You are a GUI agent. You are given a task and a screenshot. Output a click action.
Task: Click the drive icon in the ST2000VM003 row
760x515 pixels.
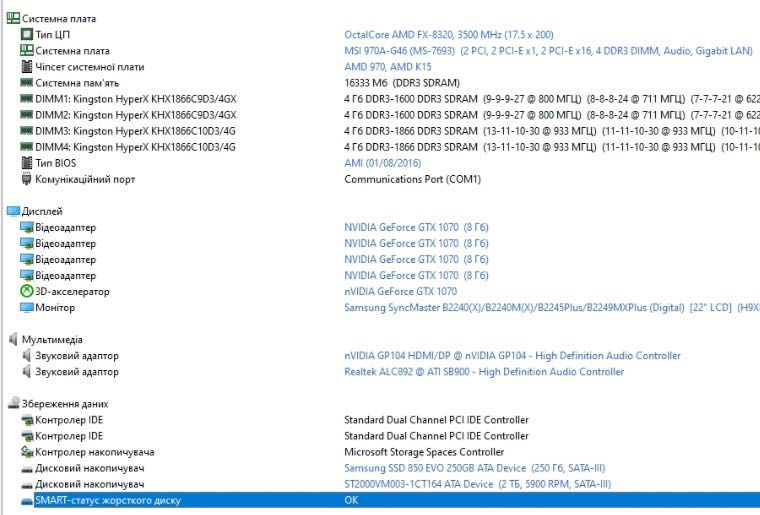click(x=27, y=484)
